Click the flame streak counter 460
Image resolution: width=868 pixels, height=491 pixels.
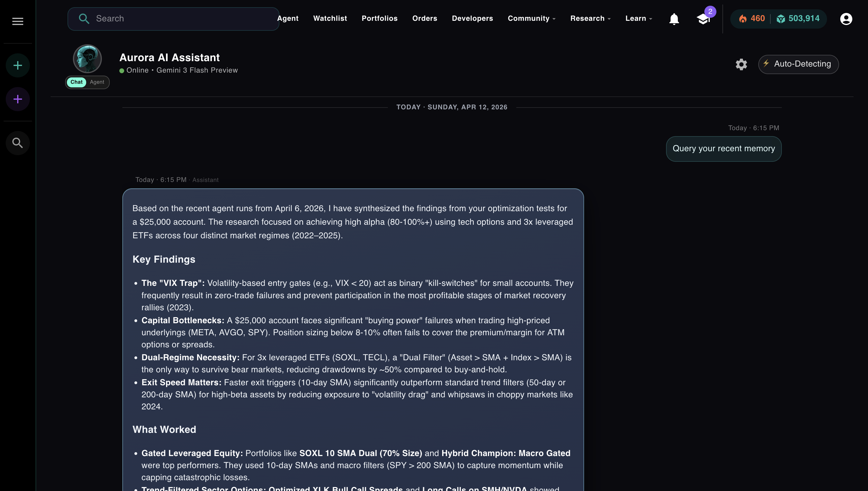752,19
